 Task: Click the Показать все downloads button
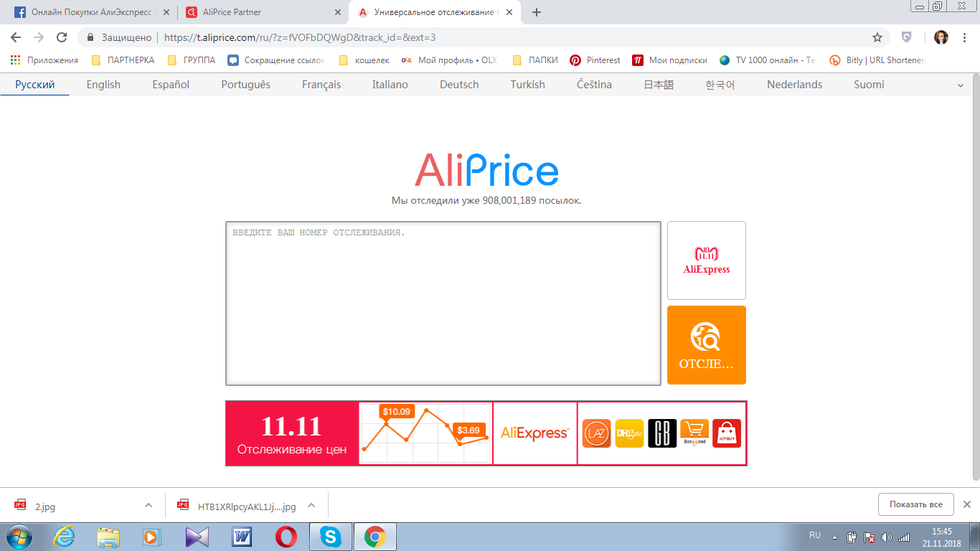916,504
